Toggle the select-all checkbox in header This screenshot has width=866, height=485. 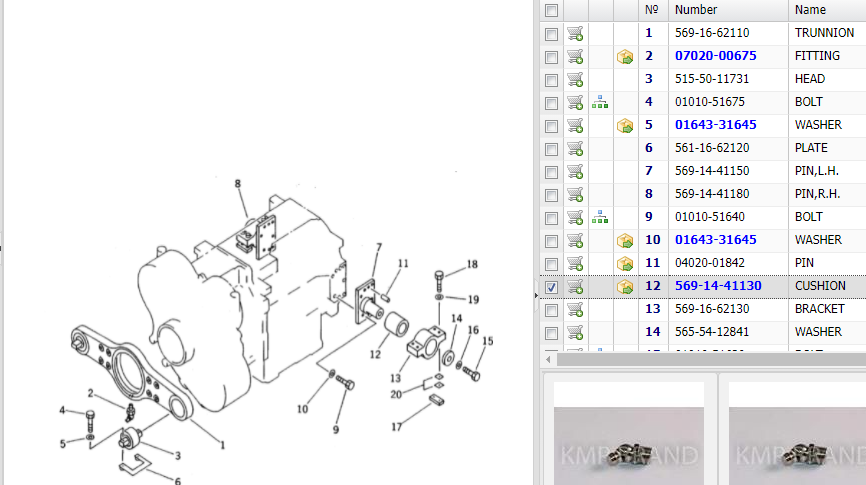[x=551, y=10]
